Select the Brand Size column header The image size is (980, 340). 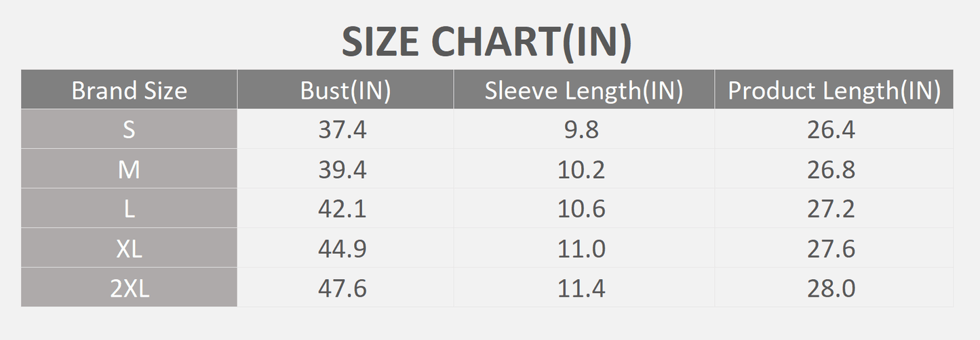129,89
